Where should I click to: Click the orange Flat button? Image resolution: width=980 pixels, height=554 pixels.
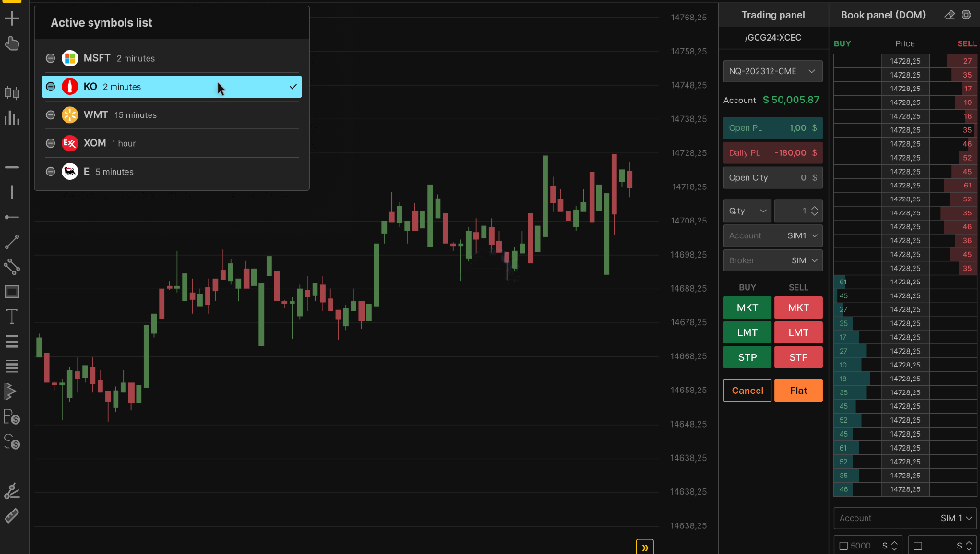click(798, 391)
